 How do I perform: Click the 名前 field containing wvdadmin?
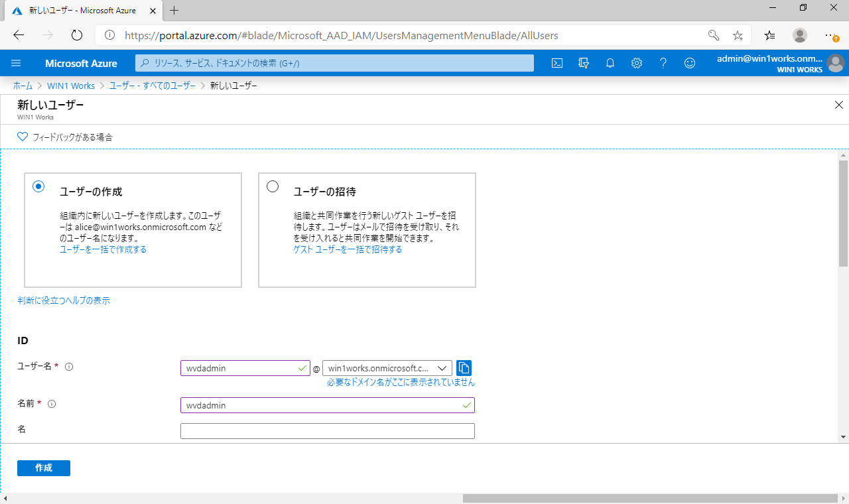click(328, 405)
